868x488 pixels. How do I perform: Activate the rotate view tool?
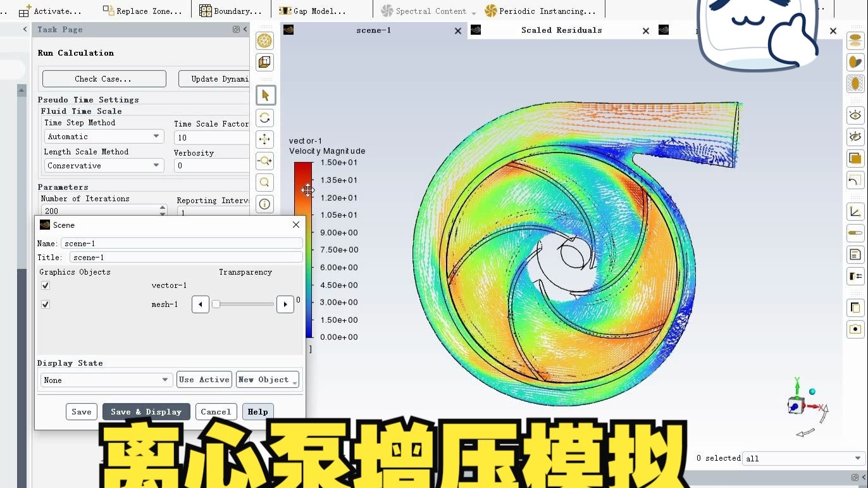[264, 117]
